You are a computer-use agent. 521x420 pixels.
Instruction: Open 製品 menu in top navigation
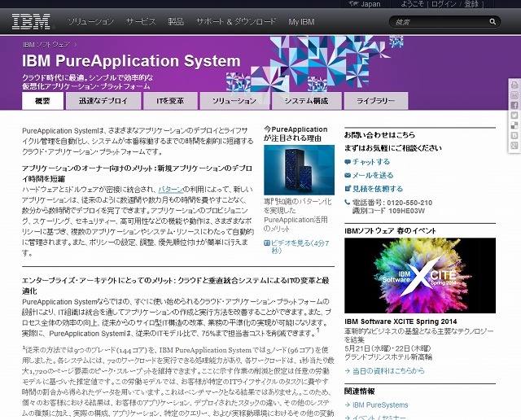pyautogui.click(x=176, y=22)
